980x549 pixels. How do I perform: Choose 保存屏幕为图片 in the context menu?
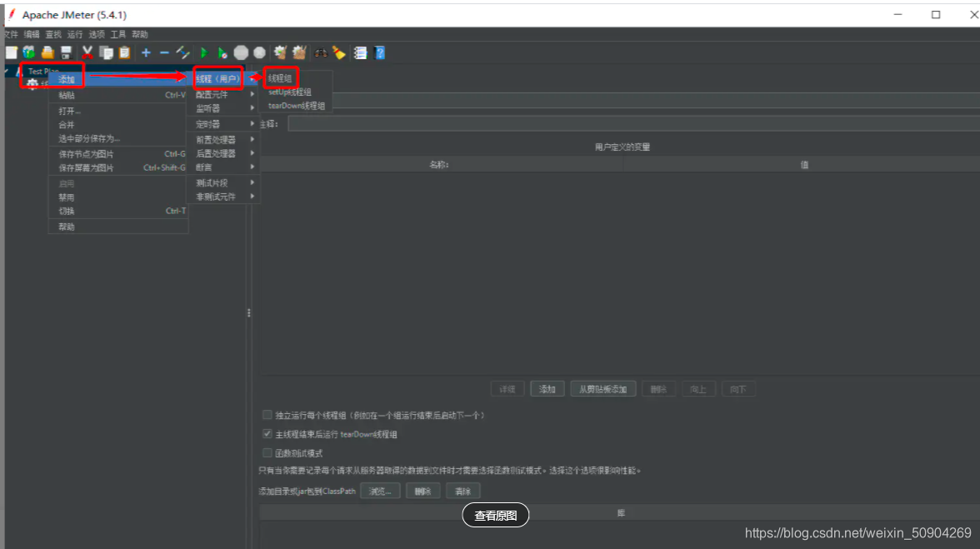[x=118, y=167]
